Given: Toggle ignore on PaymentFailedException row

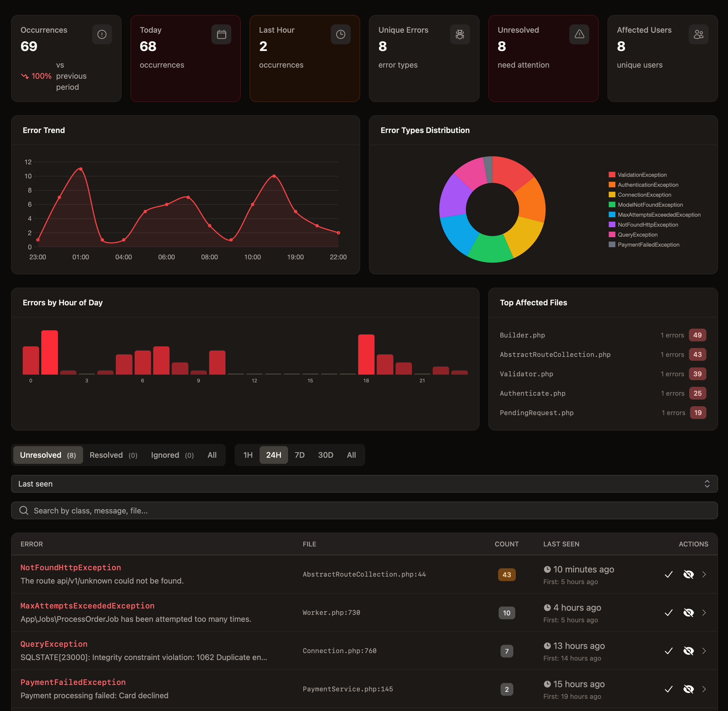Looking at the screenshot, I should pos(688,689).
